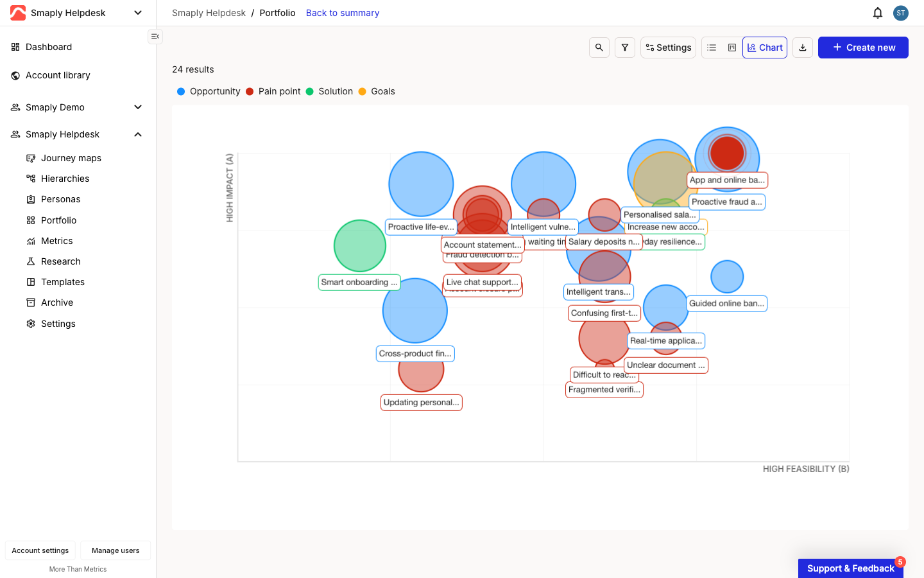
Task: Open the Metrics section
Action: (56, 241)
